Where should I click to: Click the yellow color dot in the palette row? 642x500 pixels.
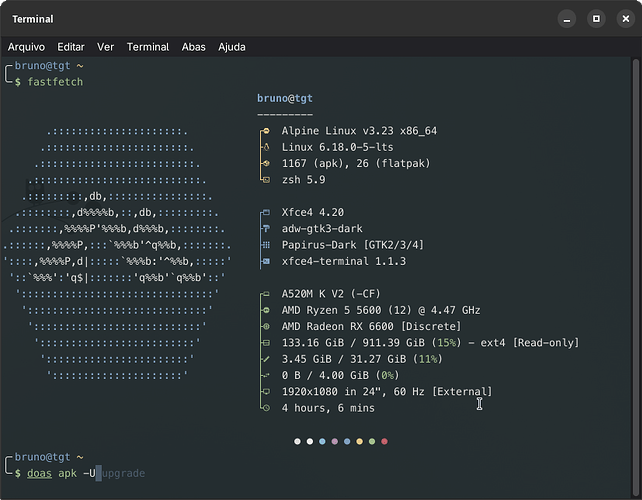[x=359, y=441]
